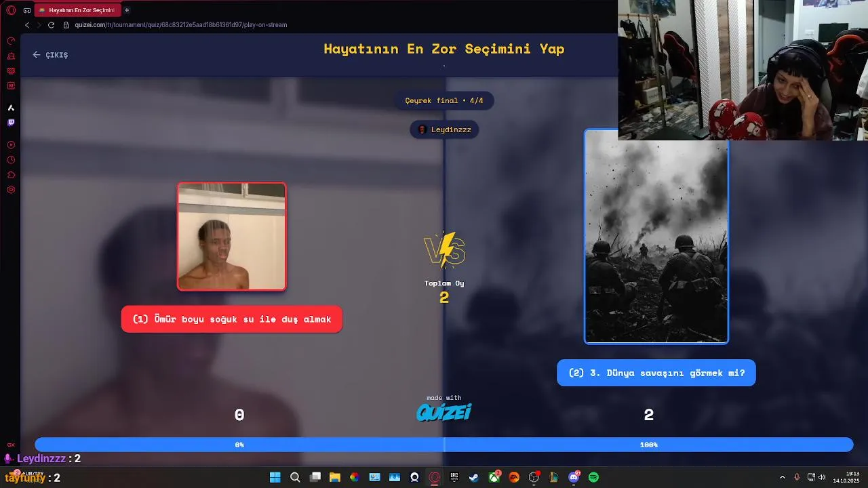Reload the quizei page
This screenshot has height=488, width=868.
tap(51, 25)
